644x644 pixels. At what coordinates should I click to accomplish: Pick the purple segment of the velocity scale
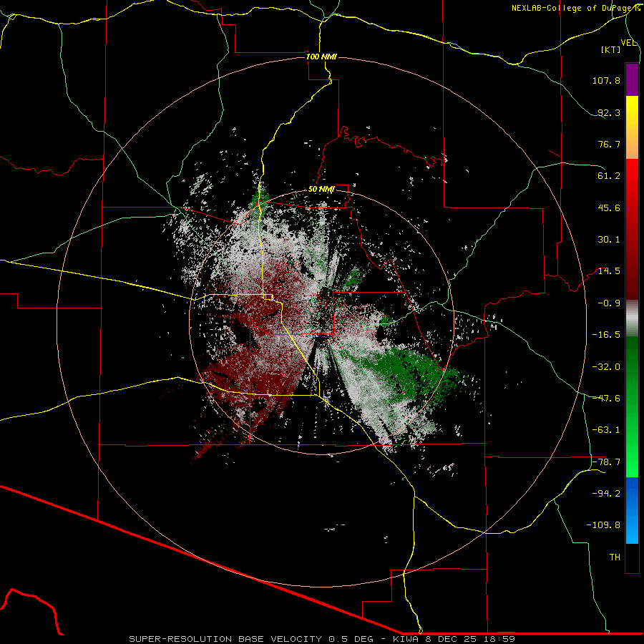632,79
